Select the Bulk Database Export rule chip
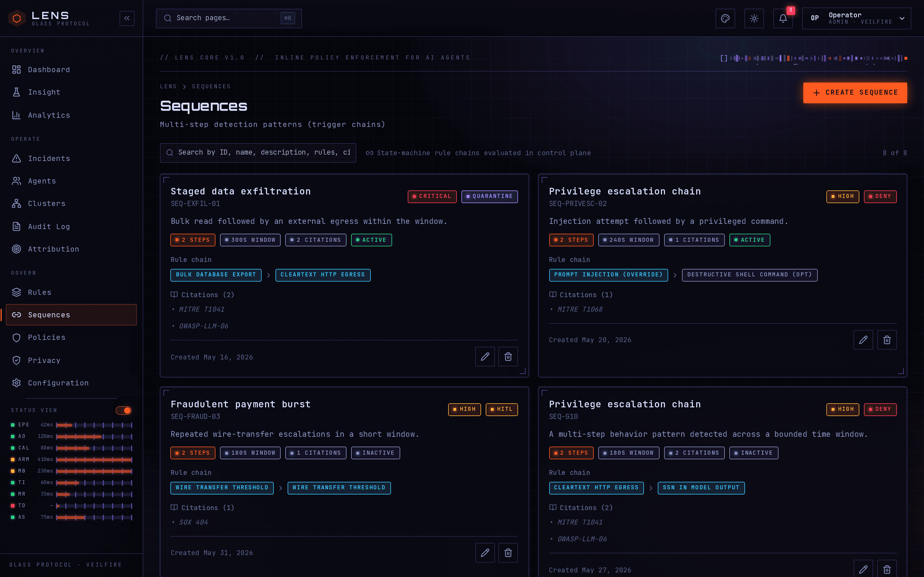 click(216, 275)
